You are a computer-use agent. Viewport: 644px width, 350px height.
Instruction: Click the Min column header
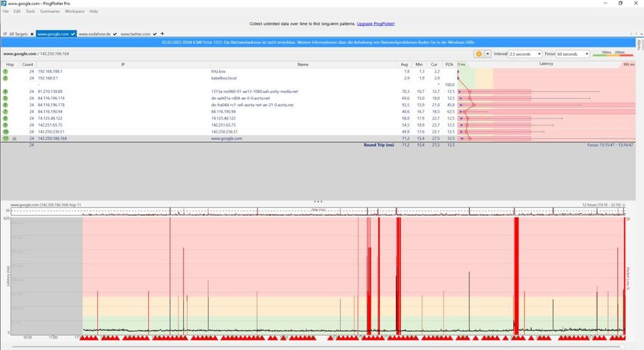click(x=419, y=64)
